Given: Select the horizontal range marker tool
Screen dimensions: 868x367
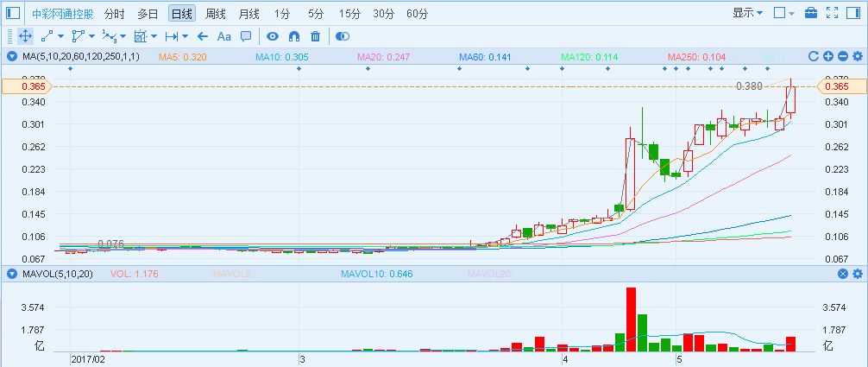Looking at the screenshot, I should [x=172, y=36].
